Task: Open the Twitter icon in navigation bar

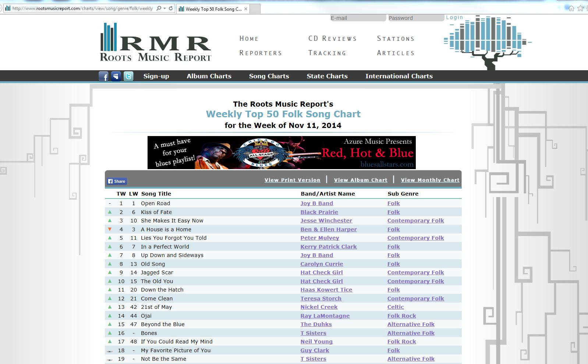Action: pyautogui.click(x=128, y=76)
